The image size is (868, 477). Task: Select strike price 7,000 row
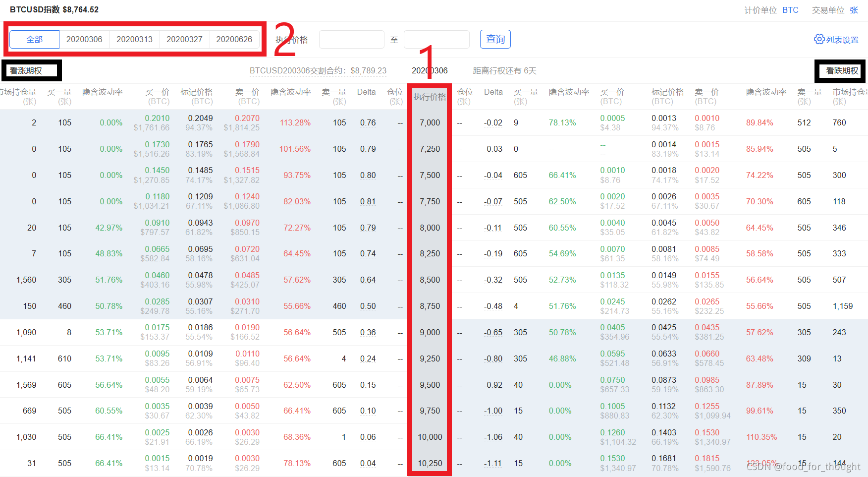coord(430,122)
